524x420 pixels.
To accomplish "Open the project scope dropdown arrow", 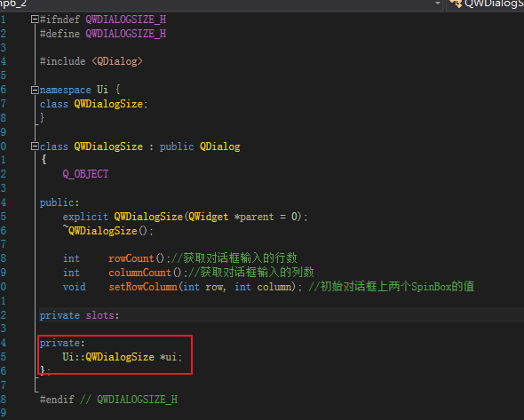I will point(438,4).
